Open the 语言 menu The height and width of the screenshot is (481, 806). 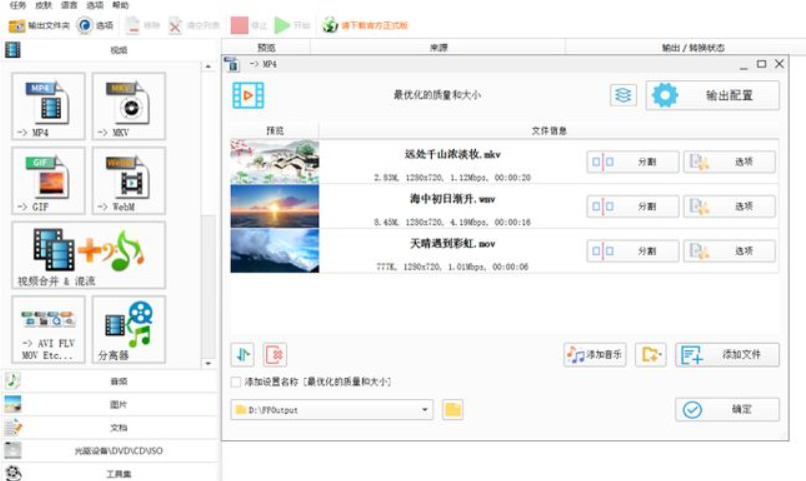click(x=69, y=5)
